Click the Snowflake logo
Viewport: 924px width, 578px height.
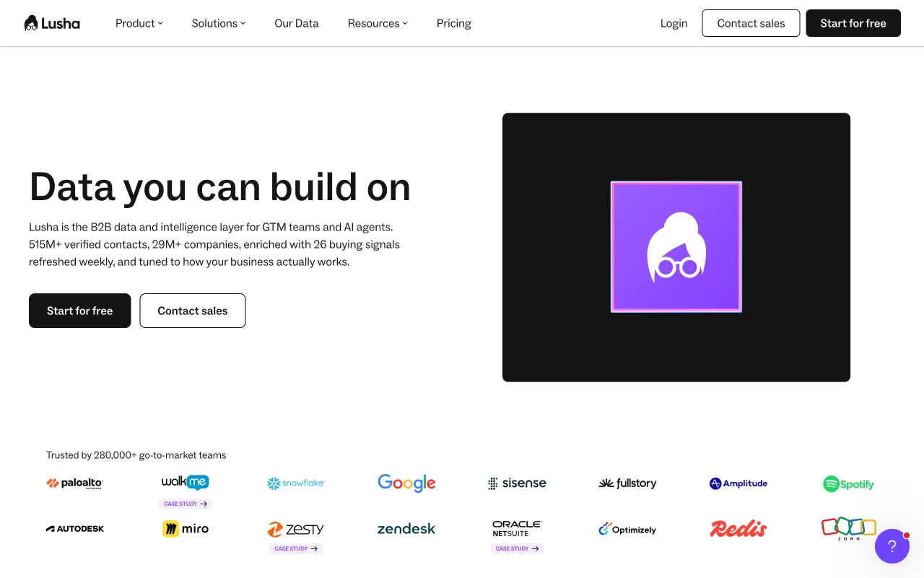(x=296, y=483)
